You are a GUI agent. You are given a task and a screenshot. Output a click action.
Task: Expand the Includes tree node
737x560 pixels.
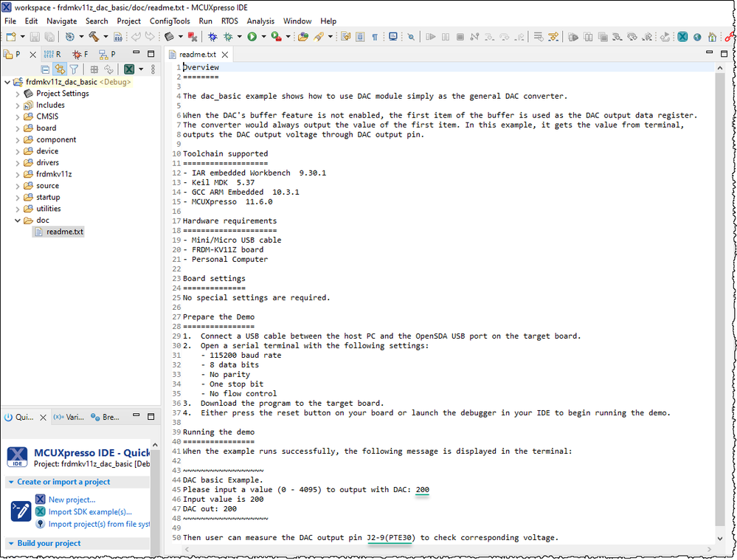tap(18, 106)
